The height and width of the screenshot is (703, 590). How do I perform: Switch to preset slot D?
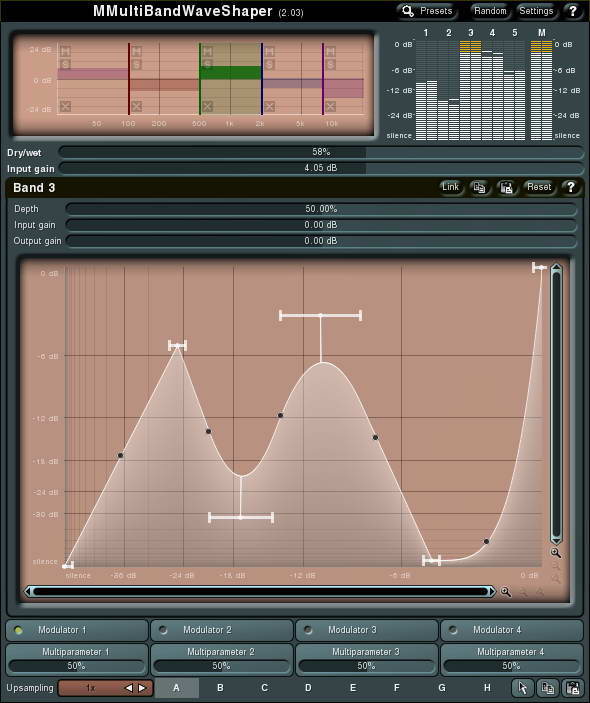coord(308,688)
